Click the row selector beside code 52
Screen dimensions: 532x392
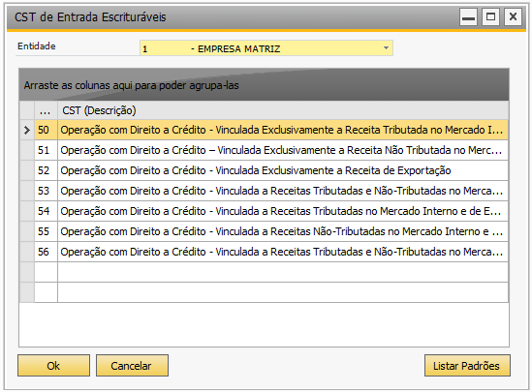click(x=27, y=170)
